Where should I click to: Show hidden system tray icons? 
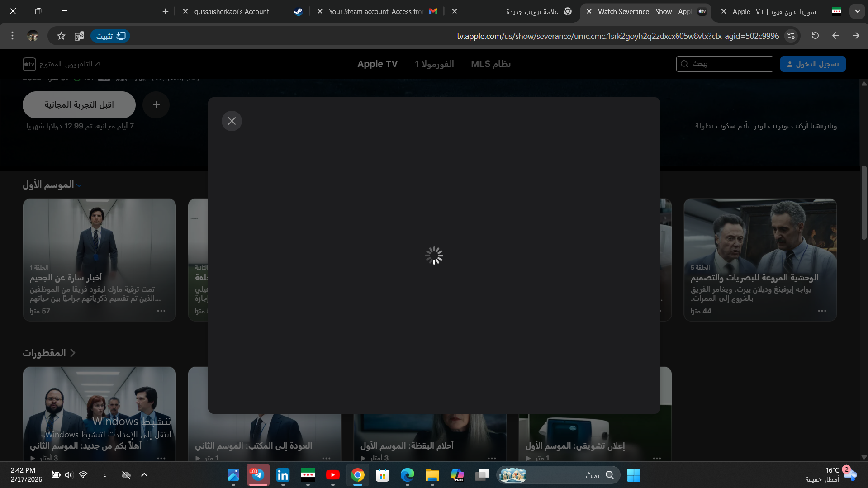click(x=144, y=475)
